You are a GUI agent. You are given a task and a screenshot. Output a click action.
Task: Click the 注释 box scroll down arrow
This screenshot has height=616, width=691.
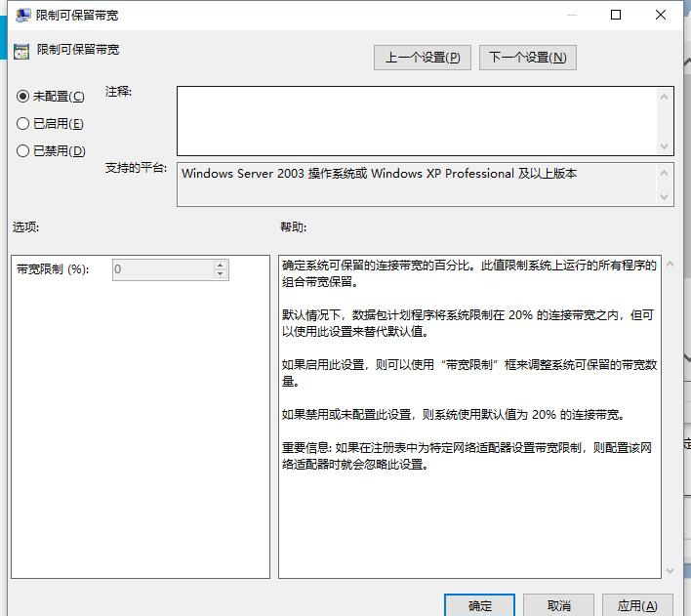point(666,145)
